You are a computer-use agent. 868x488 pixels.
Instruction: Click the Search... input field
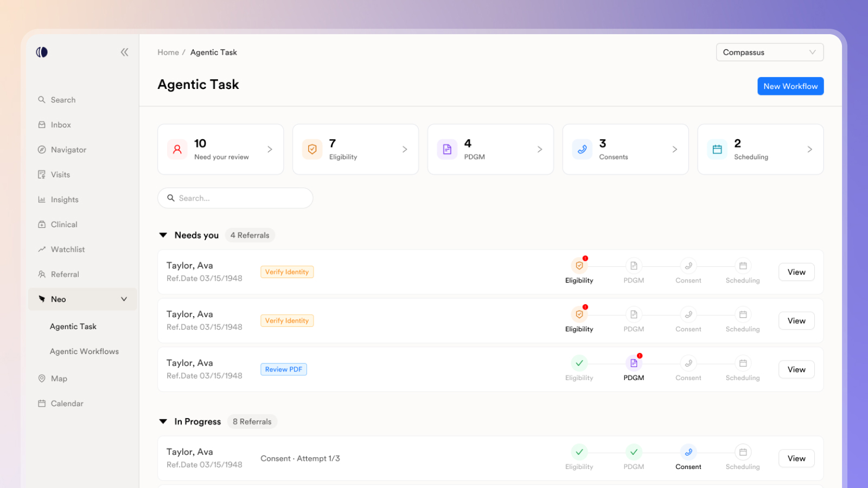coord(235,198)
